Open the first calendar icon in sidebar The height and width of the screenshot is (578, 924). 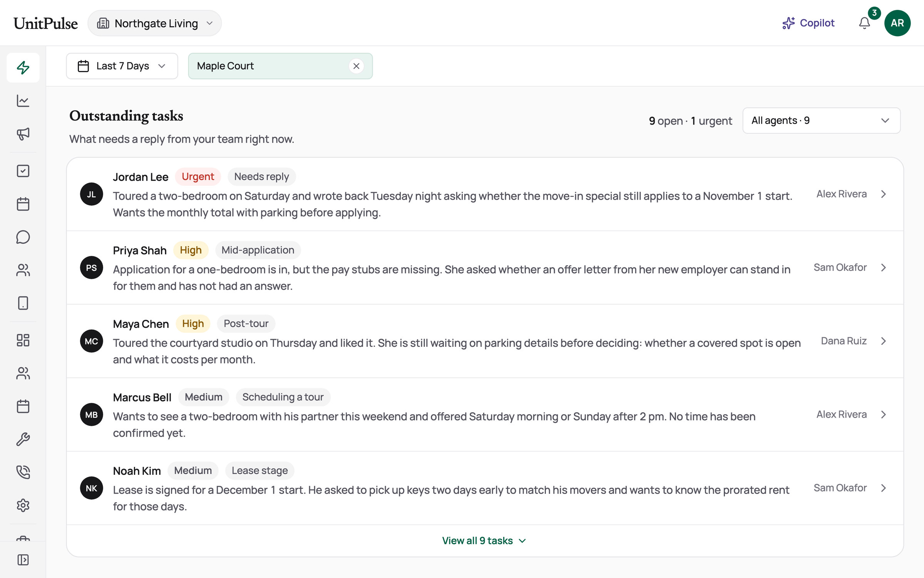tap(23, 204)
